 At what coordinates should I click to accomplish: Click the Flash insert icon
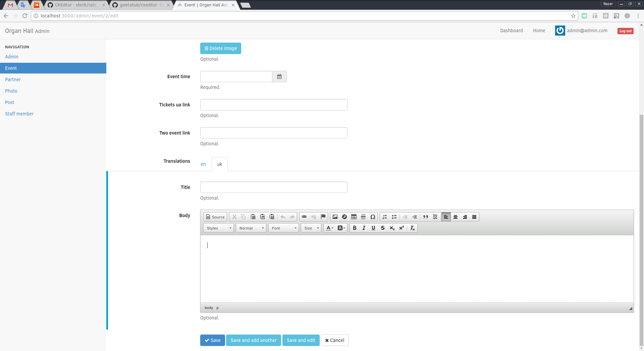pyautogui.click(x=344, y=217)
